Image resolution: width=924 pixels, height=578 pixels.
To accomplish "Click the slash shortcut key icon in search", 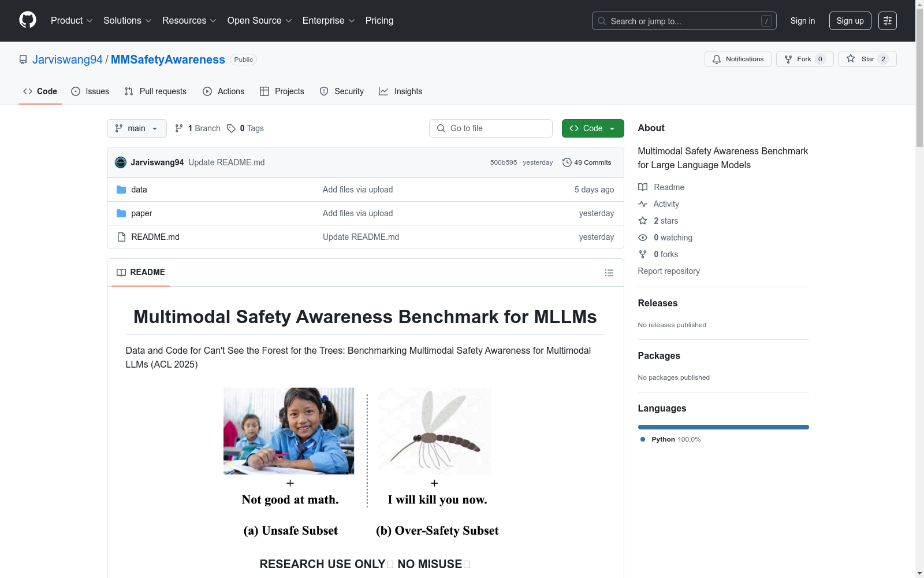I will [x=766, y=21].
